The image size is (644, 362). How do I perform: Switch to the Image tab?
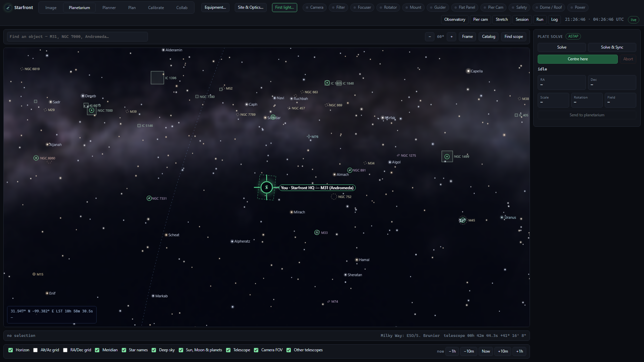[x=51, y=7]
